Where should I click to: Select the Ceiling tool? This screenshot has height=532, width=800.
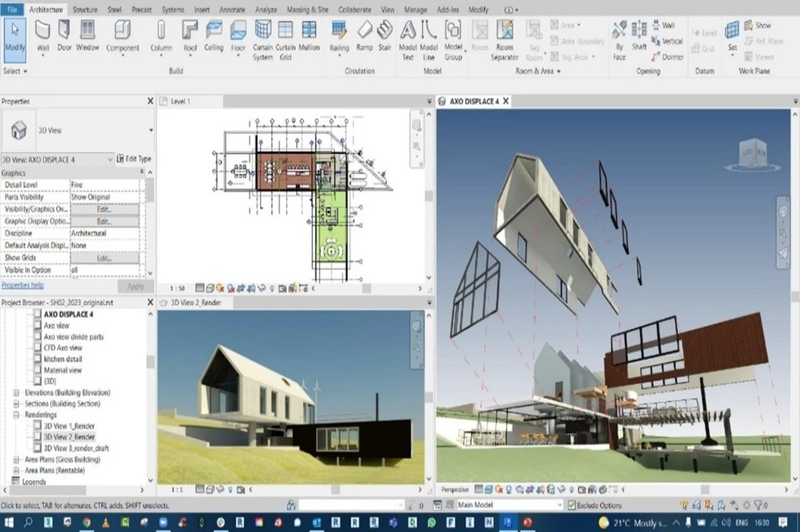pos(214,39)
